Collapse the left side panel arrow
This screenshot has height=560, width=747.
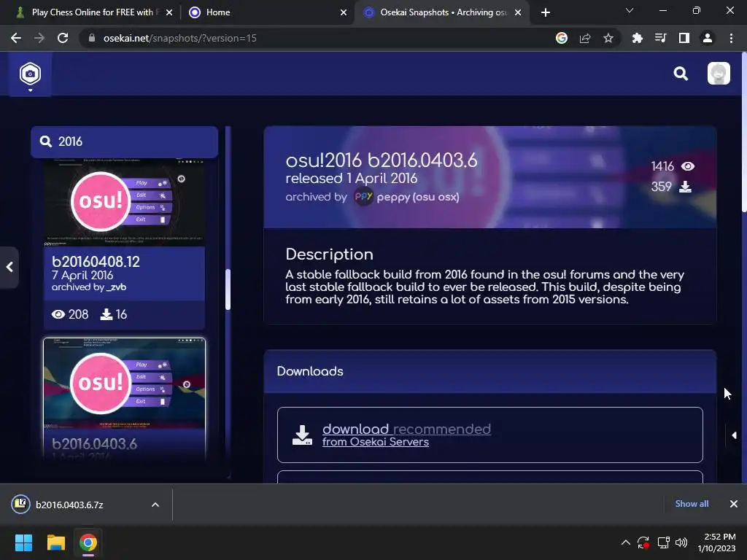[x=9, y=267]
